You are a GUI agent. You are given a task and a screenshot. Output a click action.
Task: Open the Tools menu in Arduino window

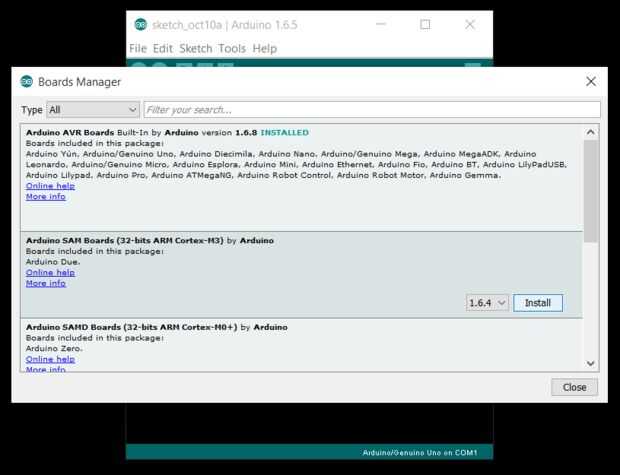(x=232, y=48)
